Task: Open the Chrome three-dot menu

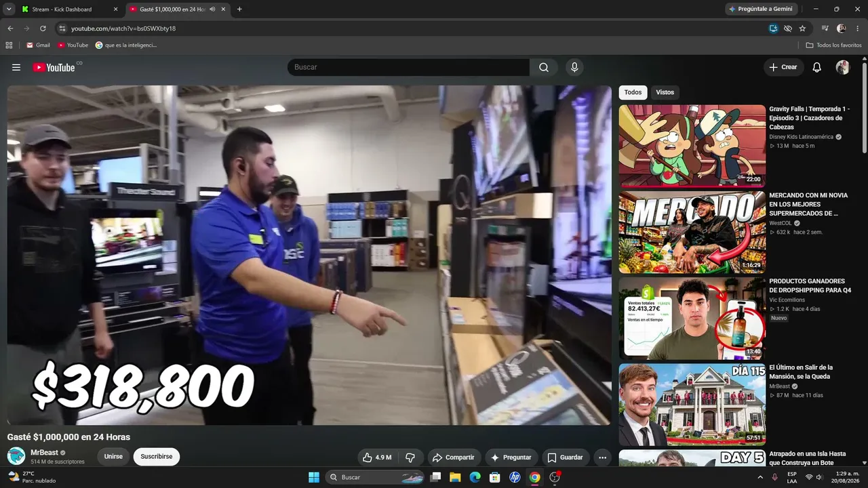Action: [x=857, y=28]
